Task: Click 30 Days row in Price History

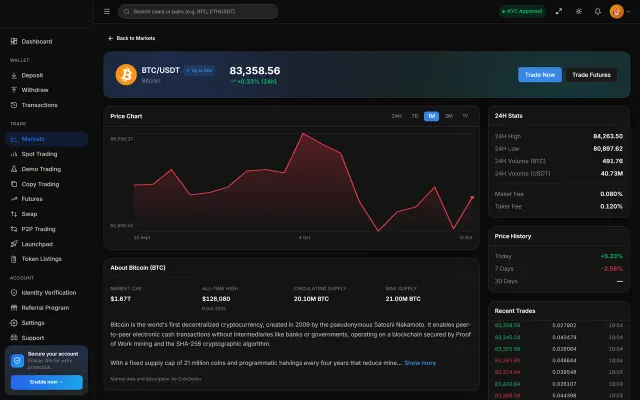Action: tap(559, 281)
